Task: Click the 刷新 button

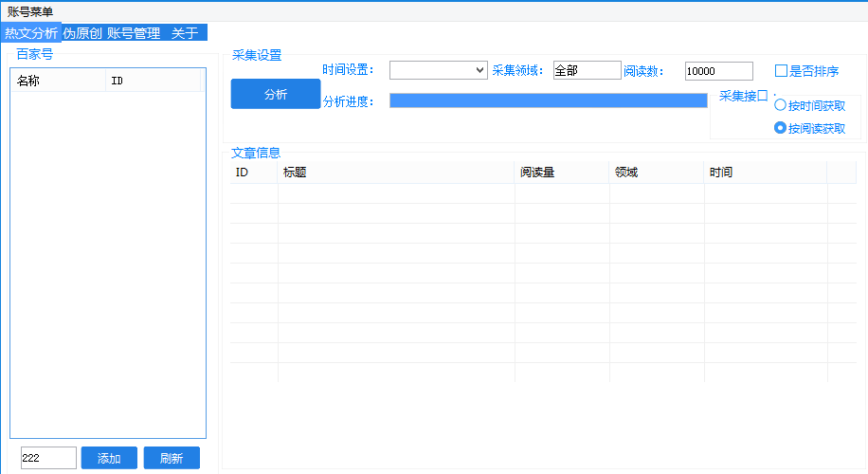Action: (172, 459)
